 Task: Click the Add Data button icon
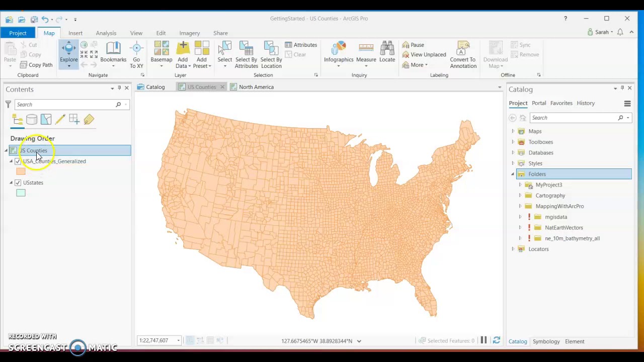(x=183, y=48)
